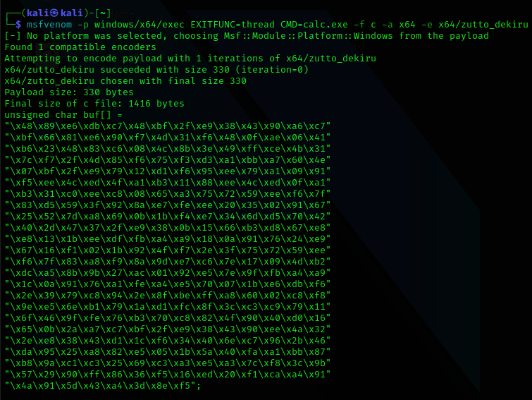
Task: Click the 'succeeded with size 330' line
Action: pos(156,70)
